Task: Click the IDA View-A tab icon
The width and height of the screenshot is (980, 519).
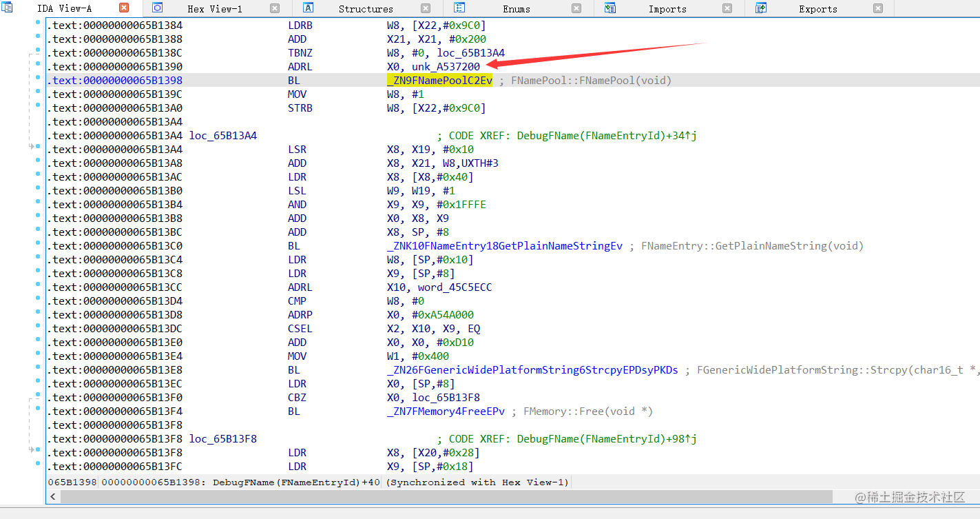Action: click(7, 8)
